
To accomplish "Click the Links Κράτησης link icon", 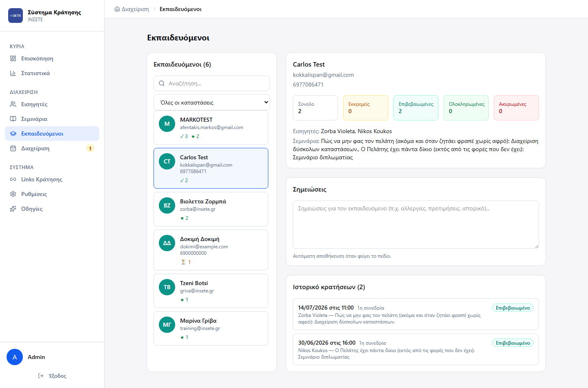I will [x=13, y=179].
